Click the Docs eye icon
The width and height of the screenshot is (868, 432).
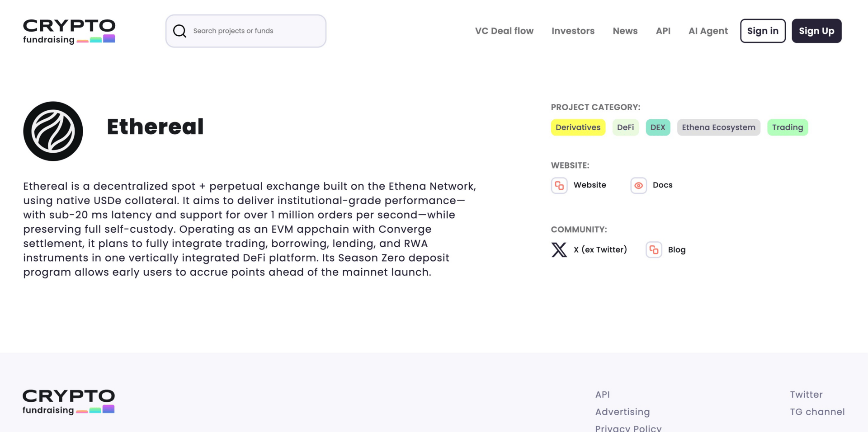[x=638, y=185]
